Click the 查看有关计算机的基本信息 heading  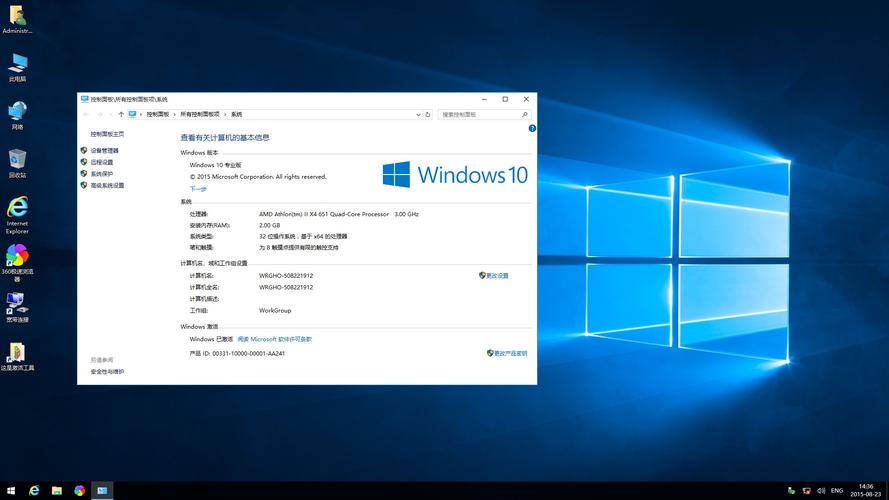coord(225,138)
